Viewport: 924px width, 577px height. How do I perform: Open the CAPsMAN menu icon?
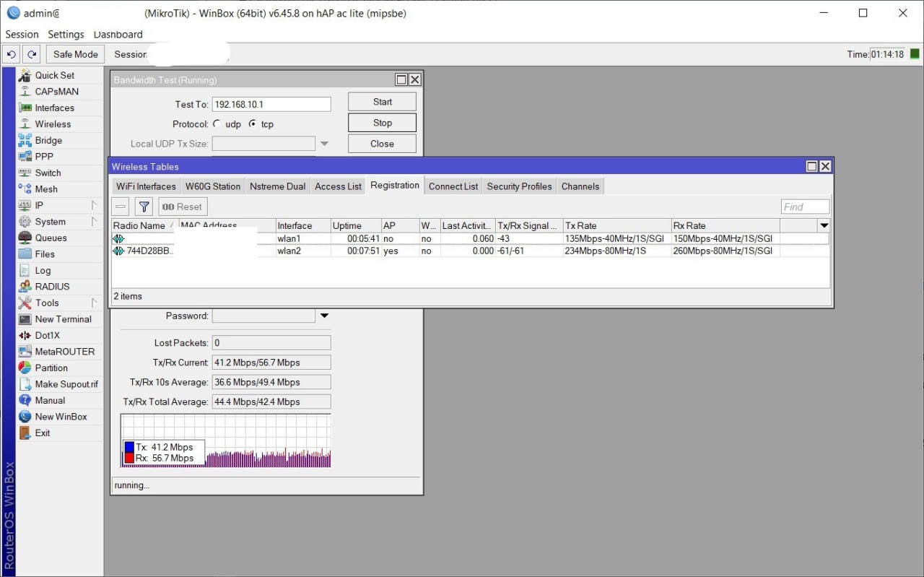click(x=25, y=92)
